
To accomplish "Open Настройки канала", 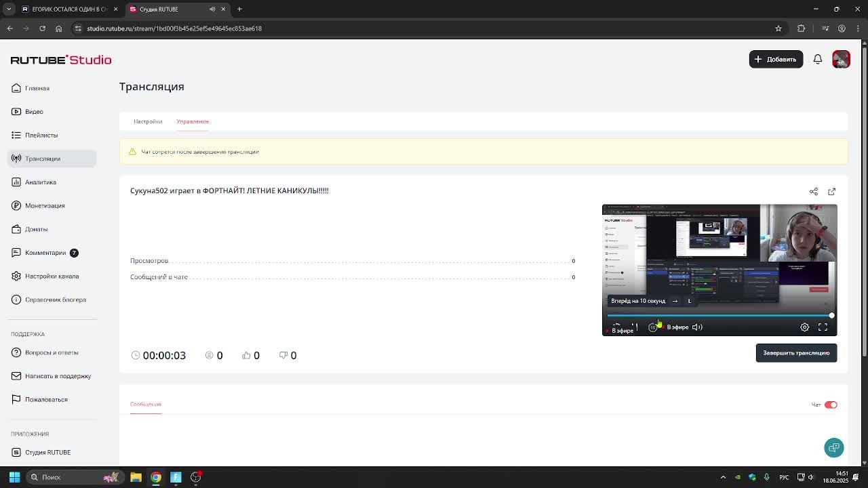I will (x=52, y=276).
